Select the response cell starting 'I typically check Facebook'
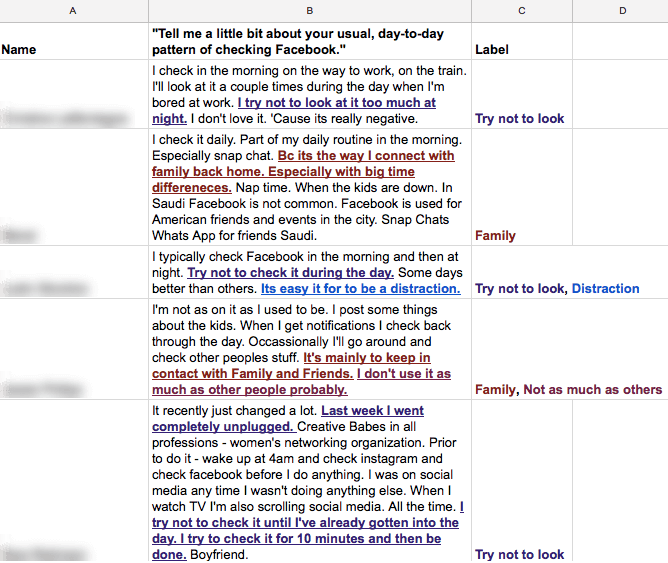668x563 pixels. click(310, 272)
